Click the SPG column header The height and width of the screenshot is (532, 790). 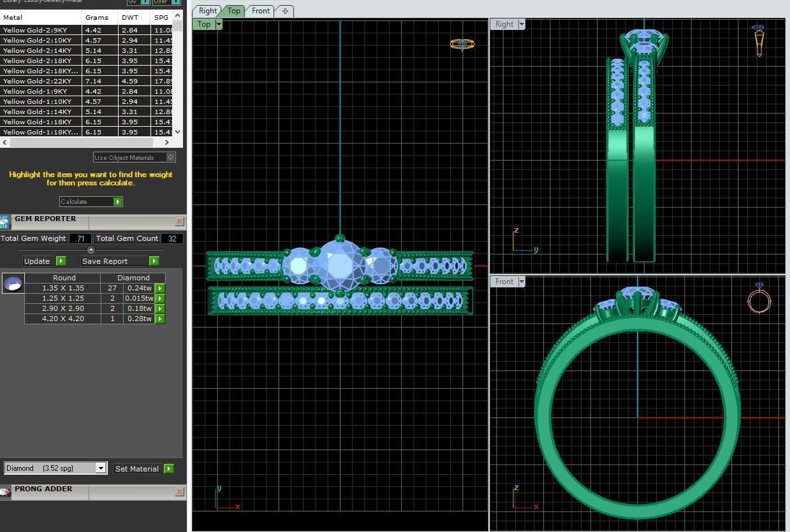click(x=162, y=17)
